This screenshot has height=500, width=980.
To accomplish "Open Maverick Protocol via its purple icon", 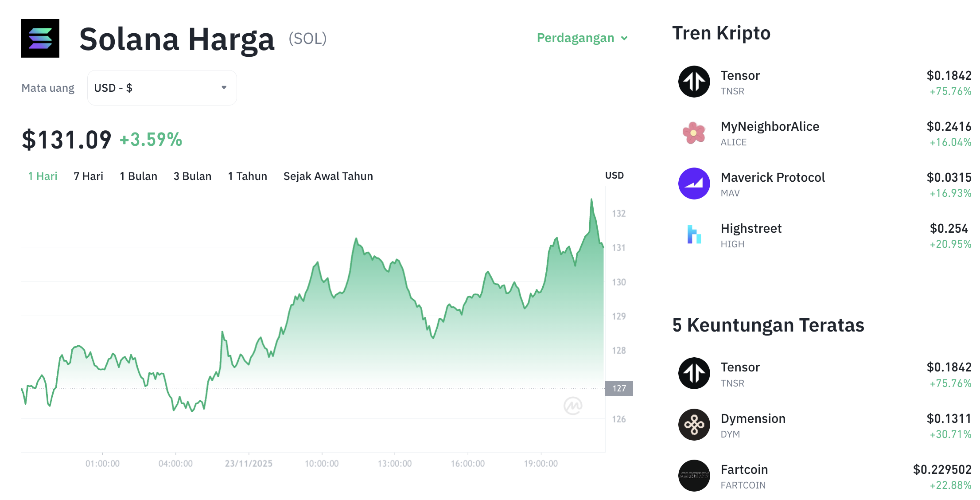I will [694, 183].
